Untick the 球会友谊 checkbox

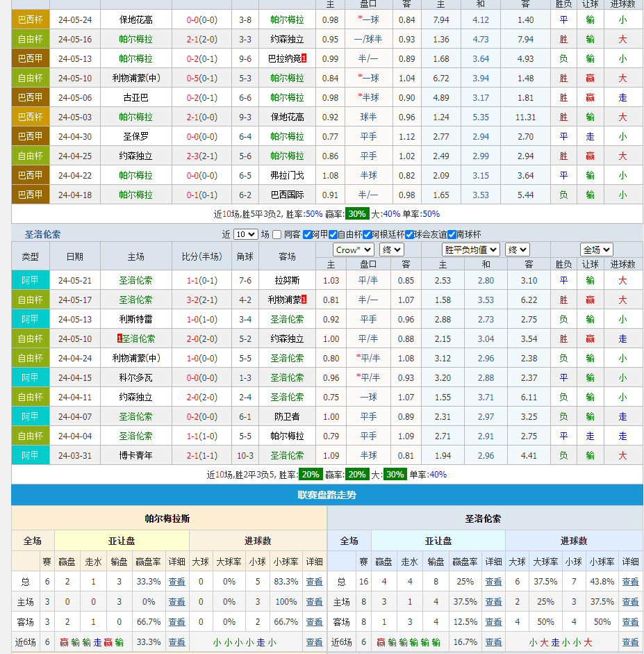point(409,235)
